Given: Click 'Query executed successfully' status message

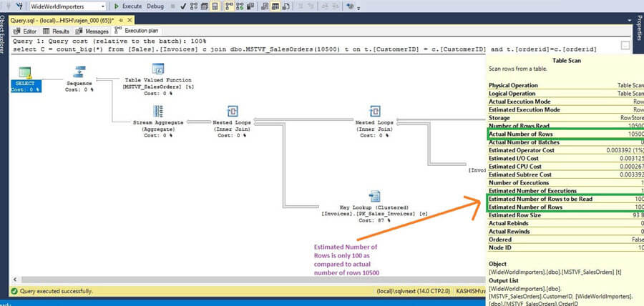Looking at the screenshot, I should [57, 291].
